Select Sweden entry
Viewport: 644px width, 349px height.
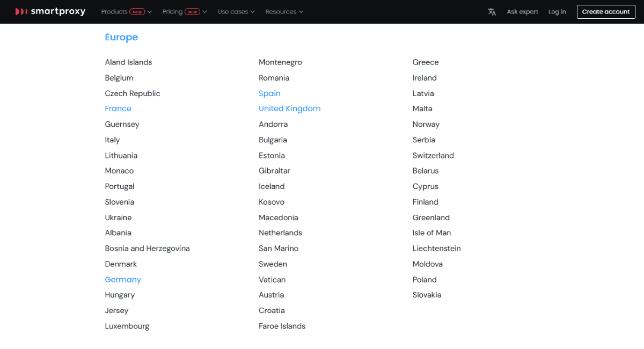point(273,264)
